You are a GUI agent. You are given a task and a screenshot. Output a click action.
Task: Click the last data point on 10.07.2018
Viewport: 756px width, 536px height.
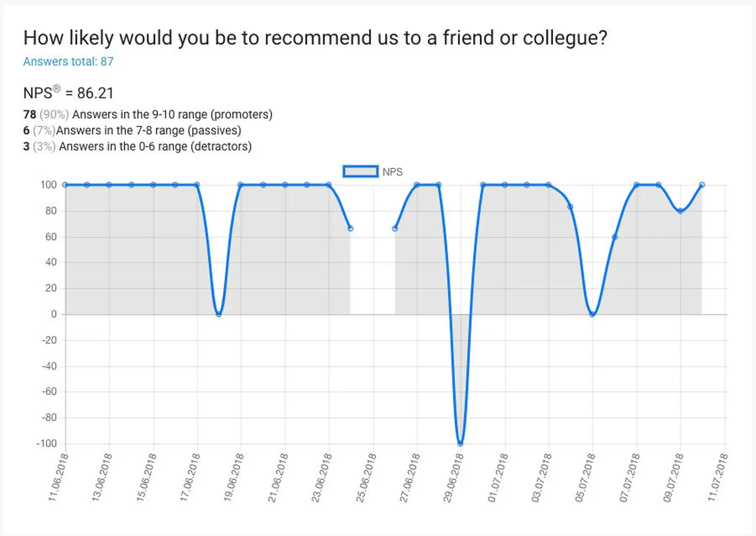[702, 185]
